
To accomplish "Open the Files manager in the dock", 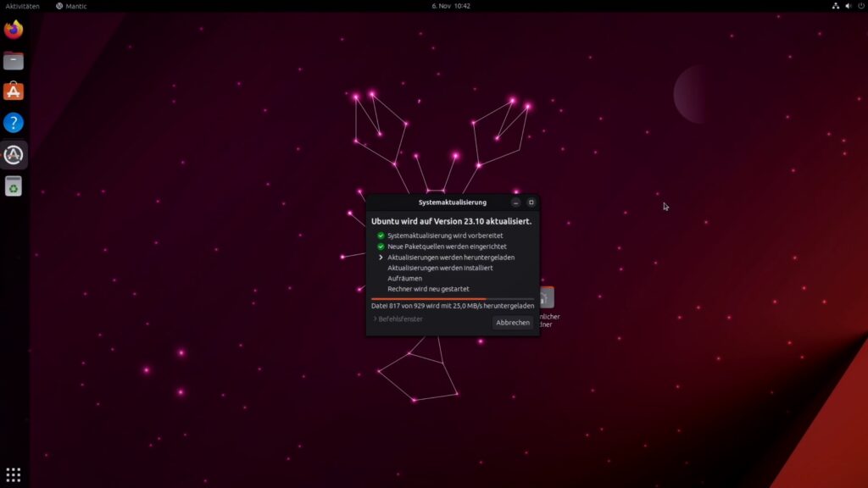I will point(14,60).
